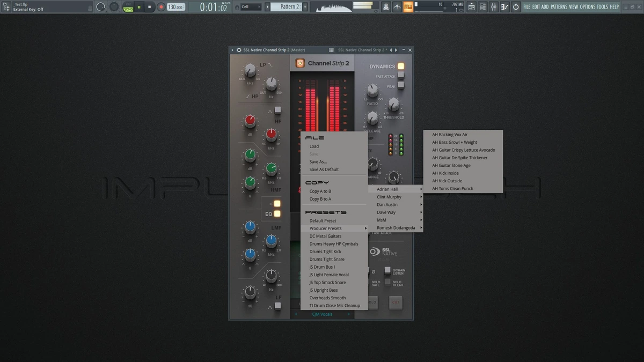Switch to SONG mode
The width and height of the screenshot is (644, 362).
tap(128, 9)
